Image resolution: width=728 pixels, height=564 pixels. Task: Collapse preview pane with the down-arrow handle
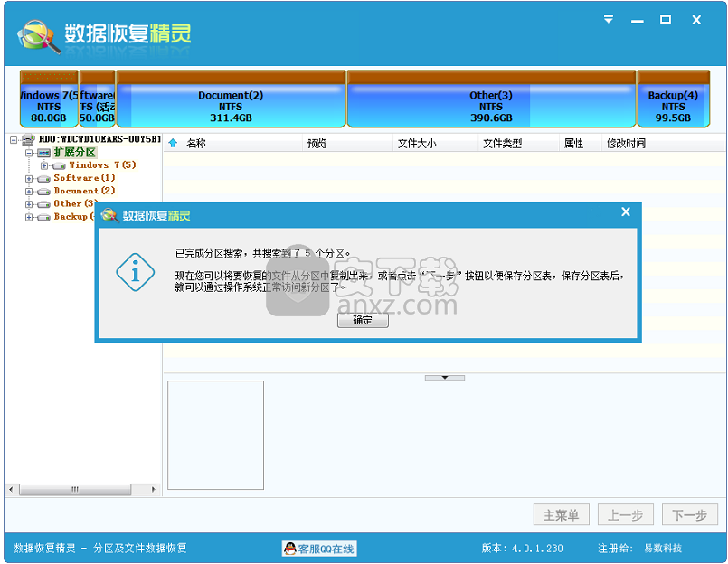point(445,378)
